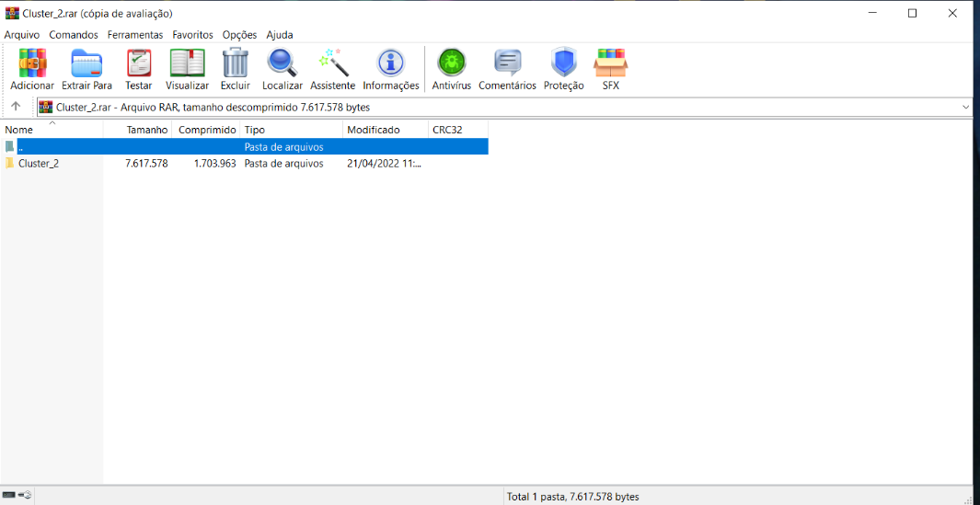The height and width of the screenshot is (505, 980).
Task: Click "Pasta de arquivos" in Cluster_2 row
Action: [283, 164]
